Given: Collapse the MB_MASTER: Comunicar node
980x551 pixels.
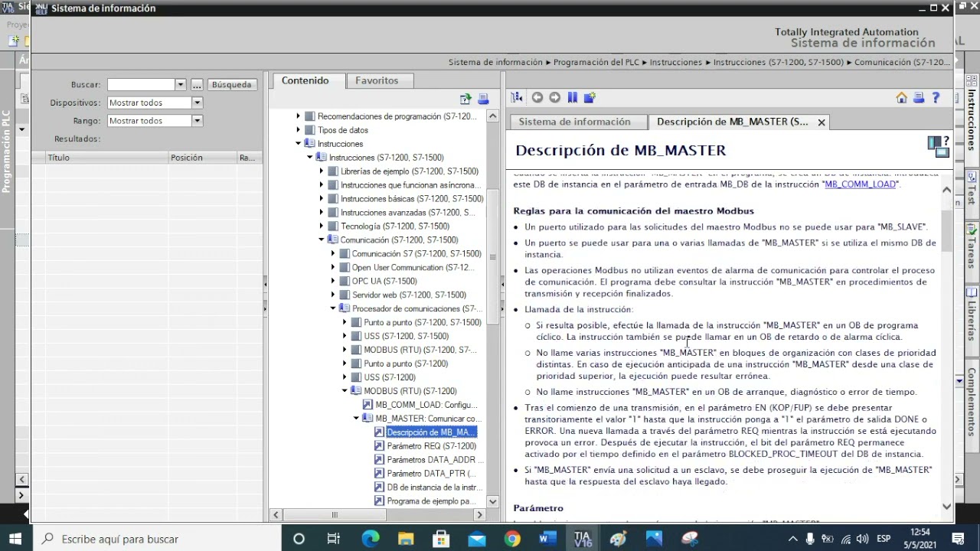Looking at the screenshot, I should coord(356,419).
